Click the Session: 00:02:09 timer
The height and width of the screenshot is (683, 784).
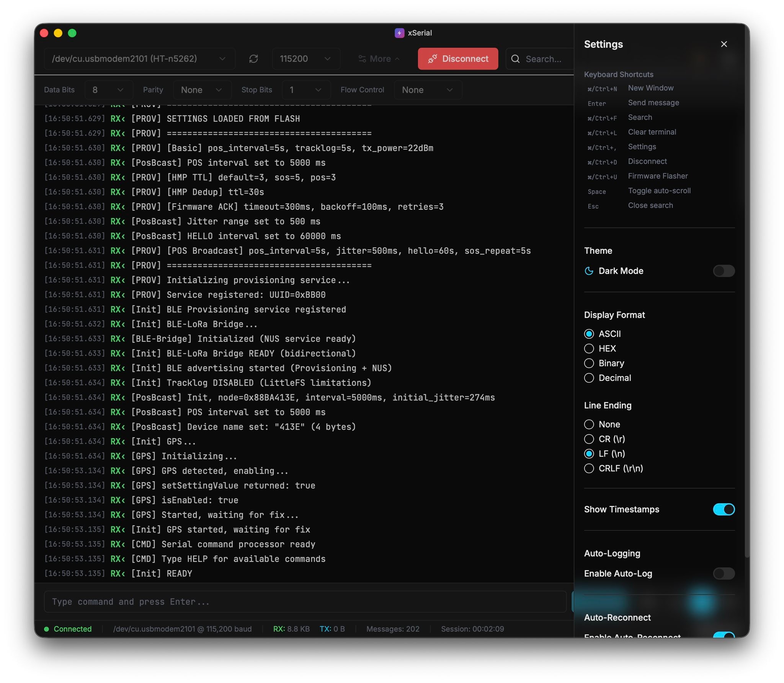pyautogui.click(x=472, y=629)
